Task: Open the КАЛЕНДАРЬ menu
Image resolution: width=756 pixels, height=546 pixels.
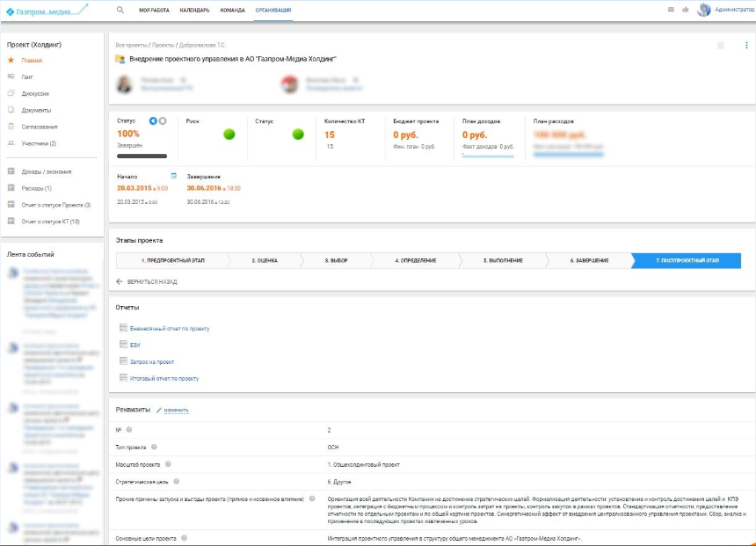Action: [x=194, y=11]
